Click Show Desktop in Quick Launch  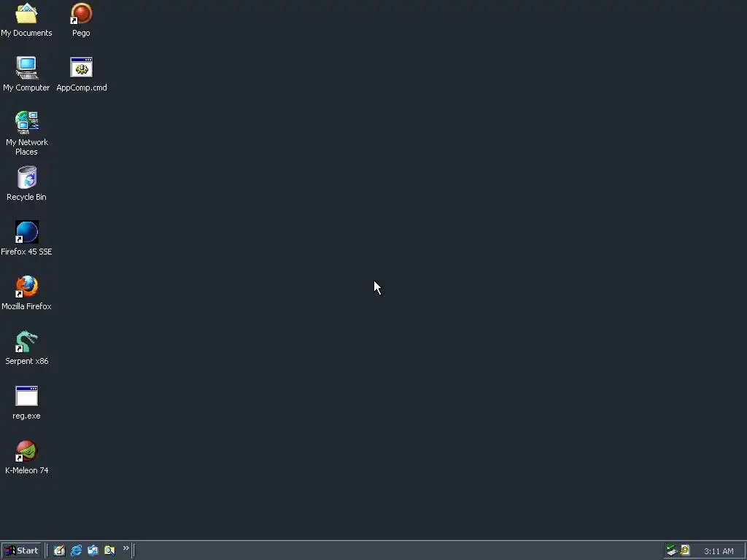(x=59, y=551)
